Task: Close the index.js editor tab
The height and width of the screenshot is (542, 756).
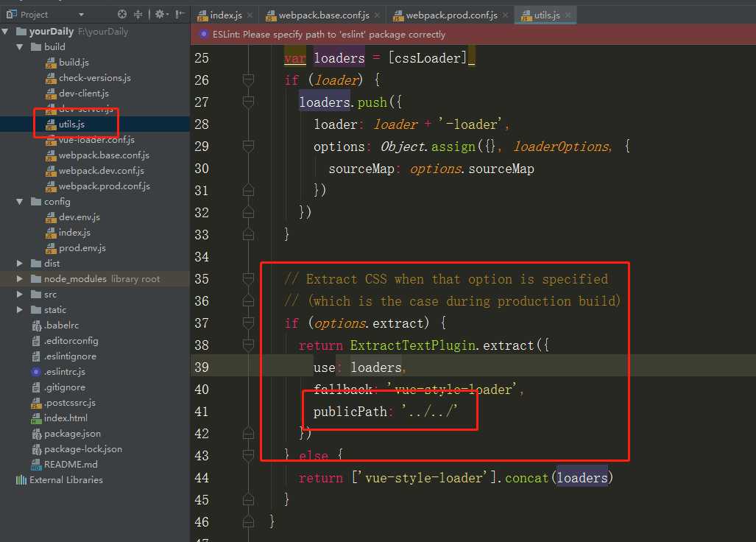Action: (x=250, y=15)
